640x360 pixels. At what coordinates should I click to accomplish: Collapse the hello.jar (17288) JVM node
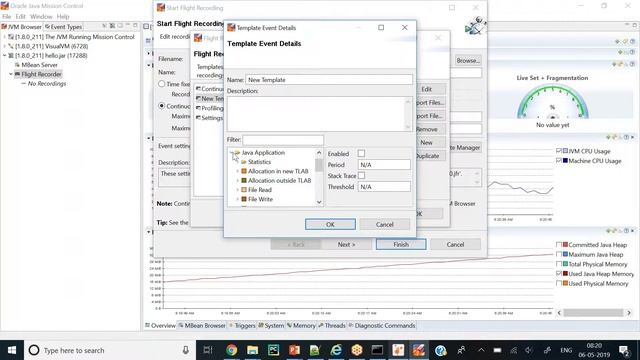point(4,56)
